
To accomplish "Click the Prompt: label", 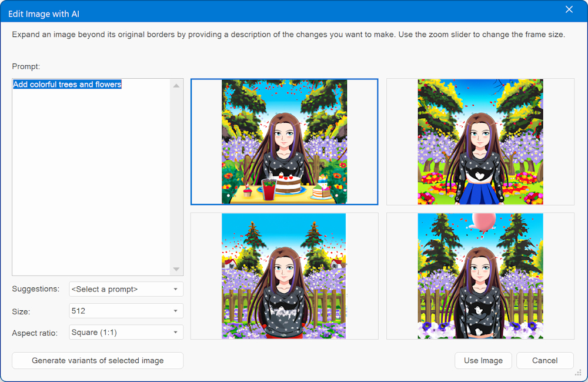I will [x=26, y=66].
